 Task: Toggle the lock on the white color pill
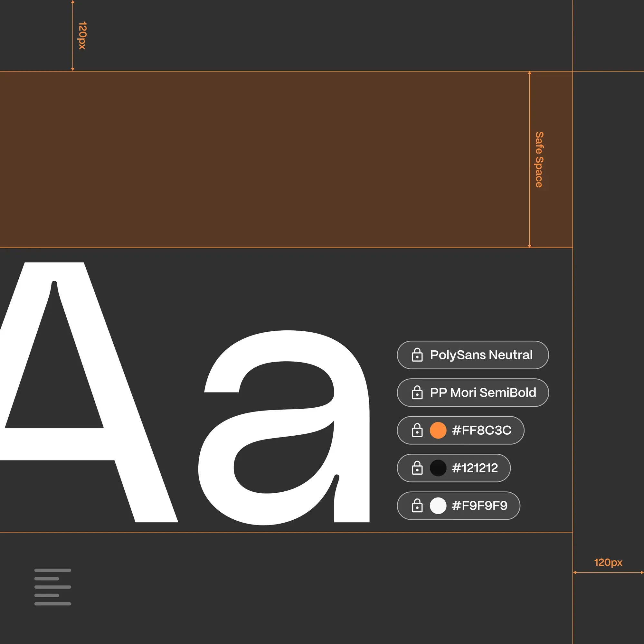[418, 506]
